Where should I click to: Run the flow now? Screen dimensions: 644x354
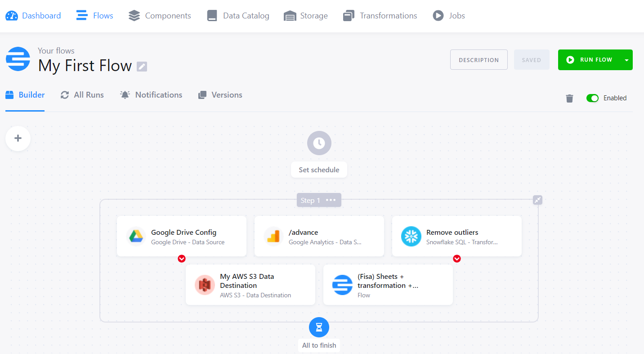point(589,60)
